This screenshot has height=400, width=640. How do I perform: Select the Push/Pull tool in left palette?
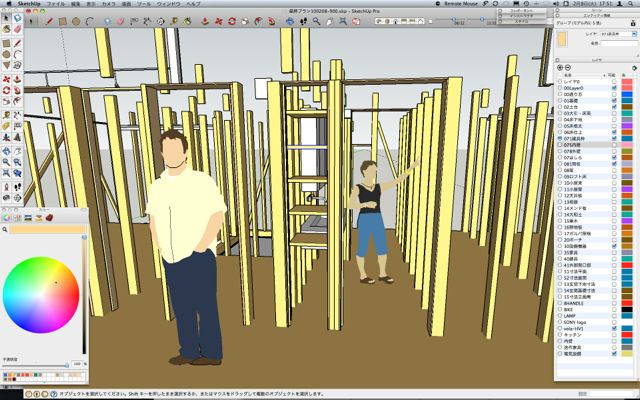(x=17, y=79)
